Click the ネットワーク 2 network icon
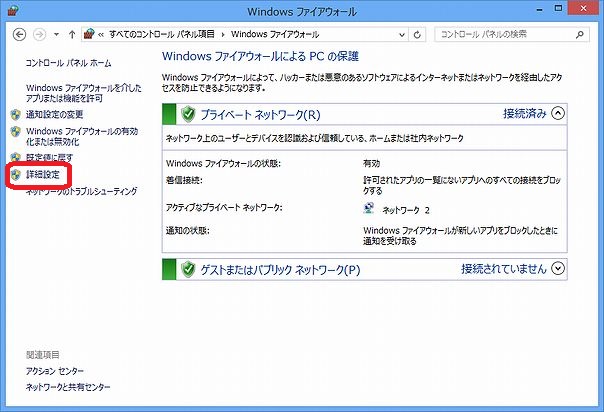Image resolution: width=604 pixels, height=412 pixels. (x=369, y=208)
